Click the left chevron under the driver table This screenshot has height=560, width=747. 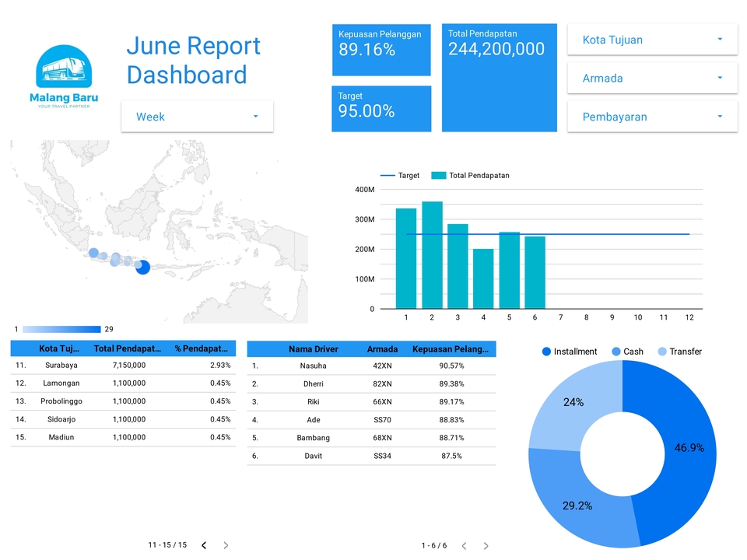point(464,545)
